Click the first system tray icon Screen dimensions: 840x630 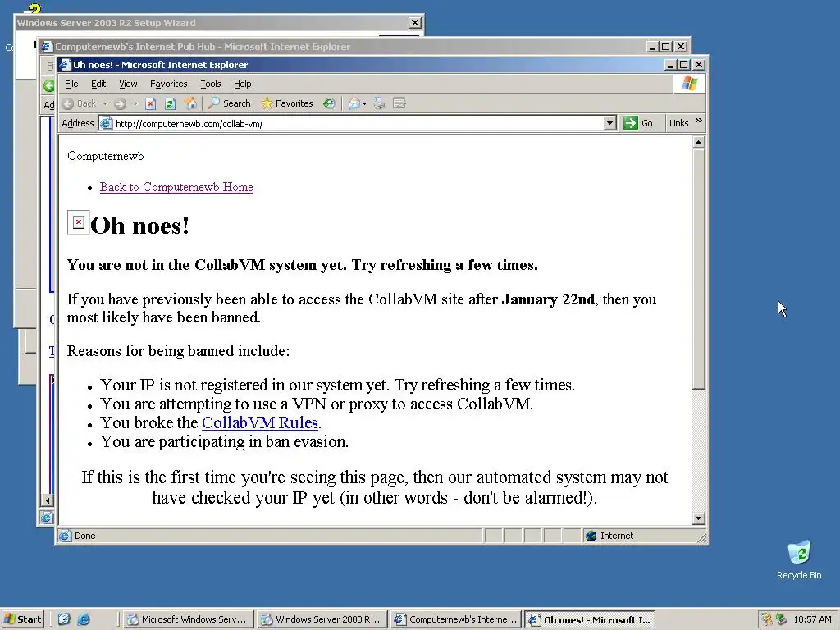(x=767, y=619)
